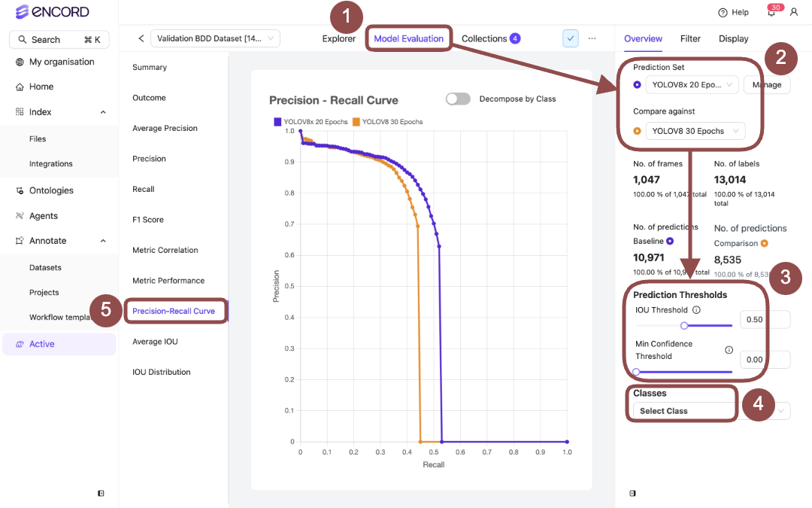Click the Home house icon

click(20, 87)
